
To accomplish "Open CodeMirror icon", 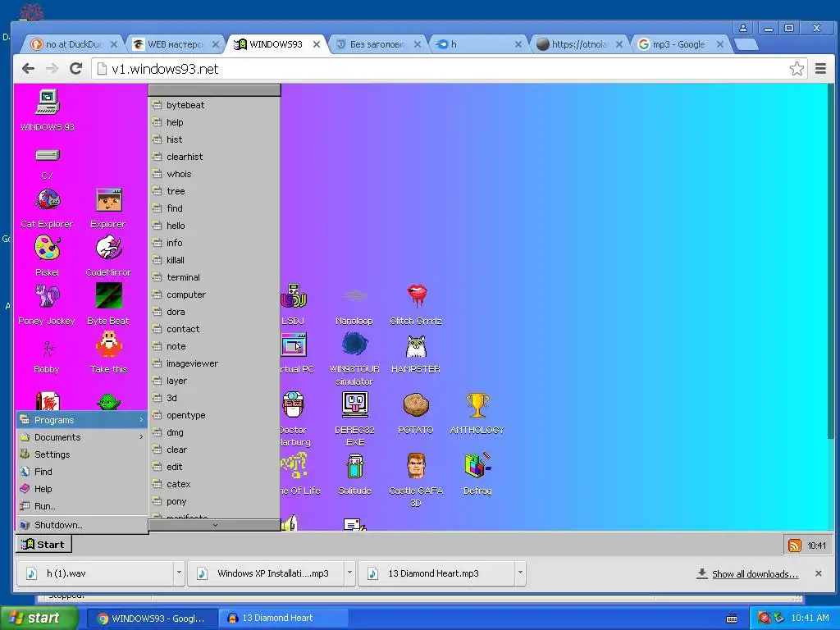I will [109, 248].
